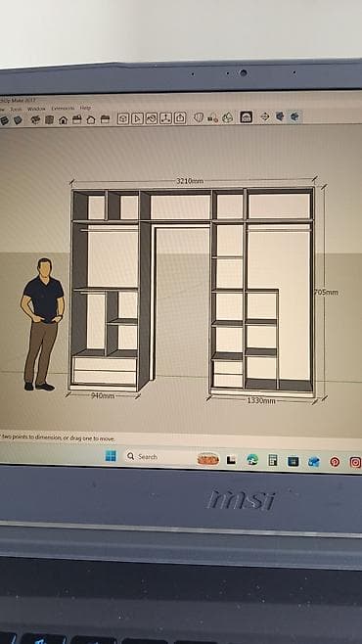Open the Window menu

[36, 109]
